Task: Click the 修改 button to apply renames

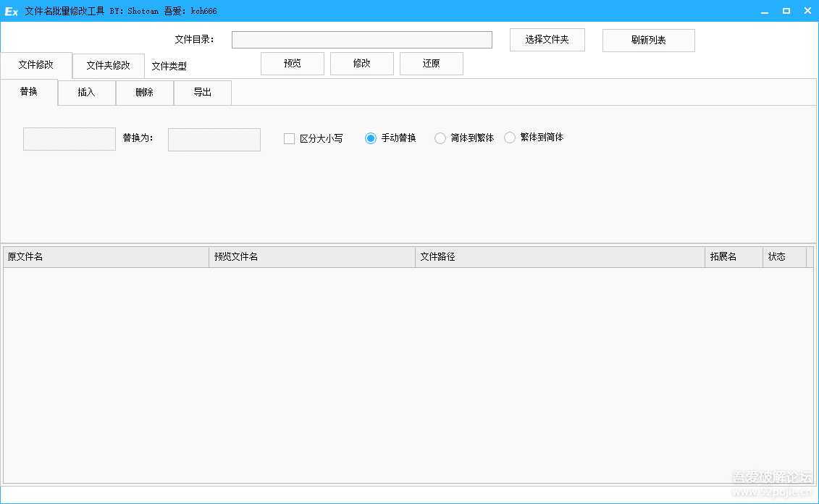Action: 361,64
